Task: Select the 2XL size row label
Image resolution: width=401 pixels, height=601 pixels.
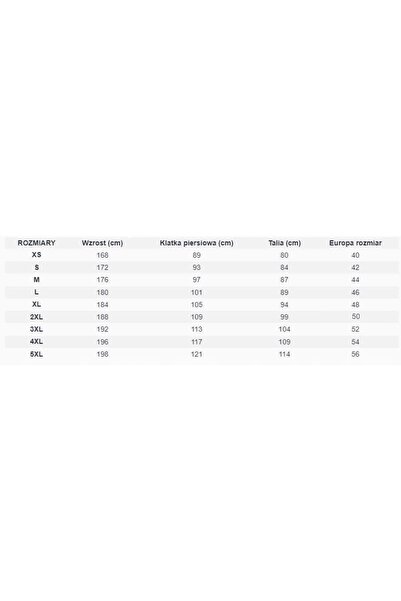Action: [x=36, y=317]
